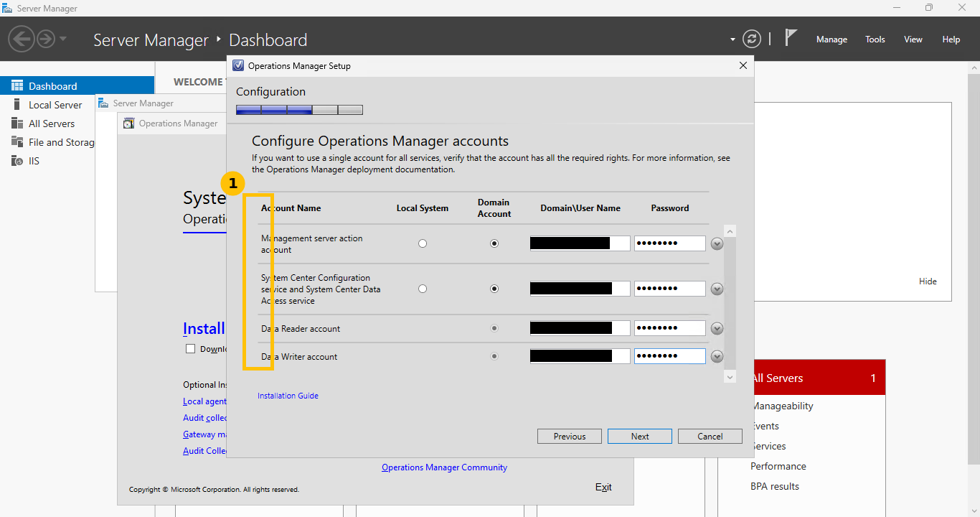Expand details arrow for Data Reader account
This screenshot has height=517, width=980.
(x=717, y=328)
